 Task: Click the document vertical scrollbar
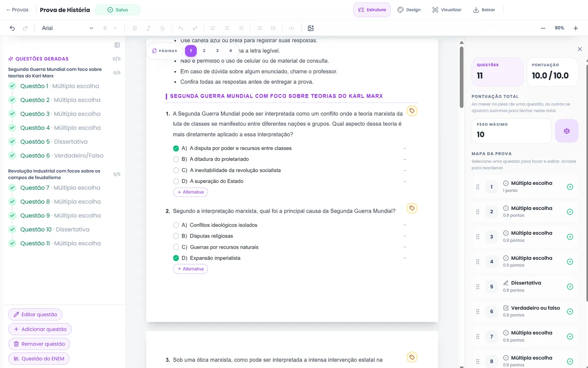coord(462,78)
